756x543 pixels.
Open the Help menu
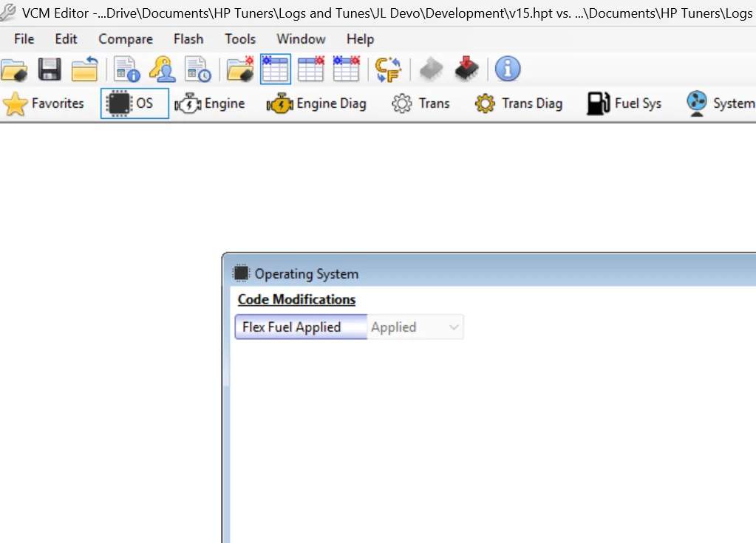pos(360,39)
